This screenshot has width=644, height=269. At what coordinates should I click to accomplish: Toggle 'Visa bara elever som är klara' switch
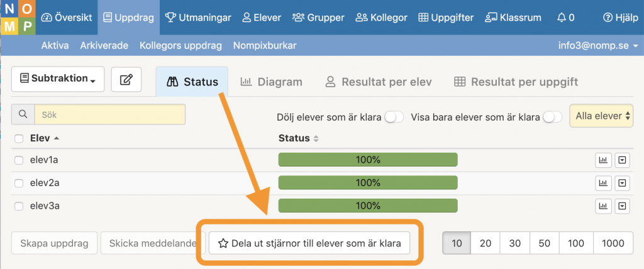pyautogui.click(x=552, y=117)
